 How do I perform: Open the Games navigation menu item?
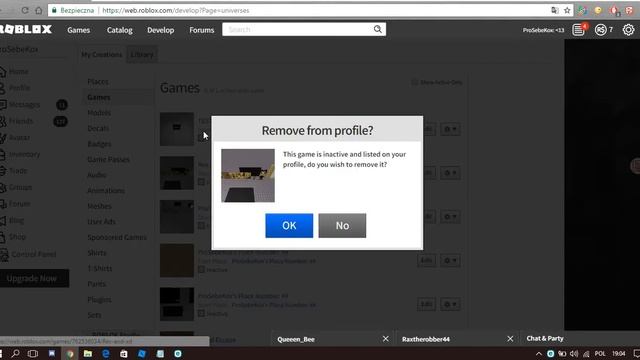coord(78,30)
